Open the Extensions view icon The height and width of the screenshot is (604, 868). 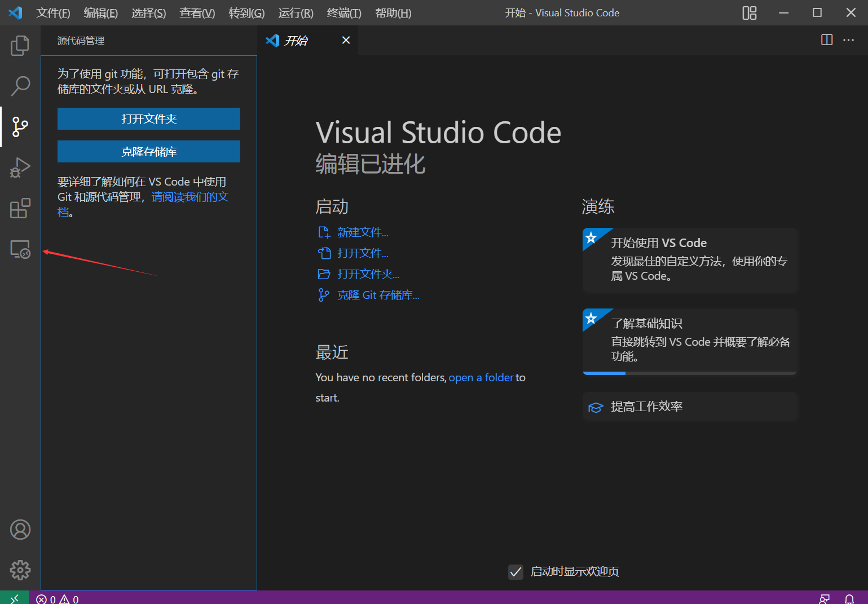point(20,208)
